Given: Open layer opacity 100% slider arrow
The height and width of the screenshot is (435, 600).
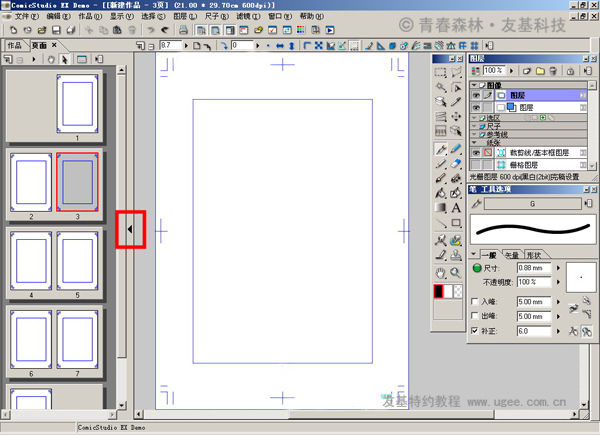Looking at the screenshot, I should [x=512, y=71].
